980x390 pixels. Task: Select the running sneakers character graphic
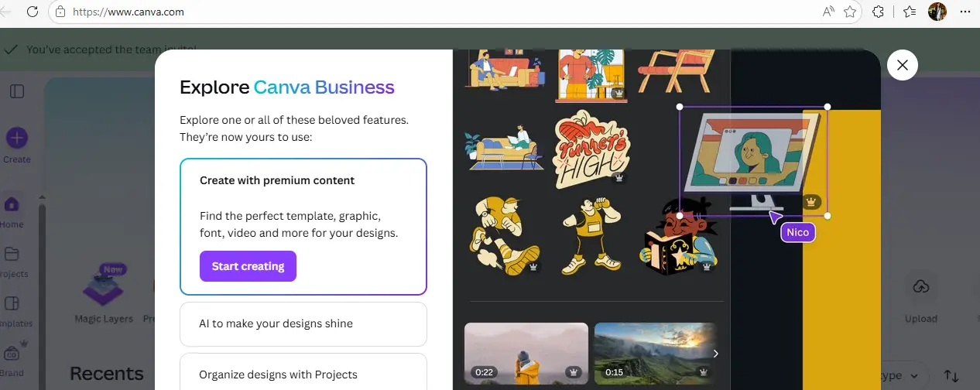coord(503,235)
